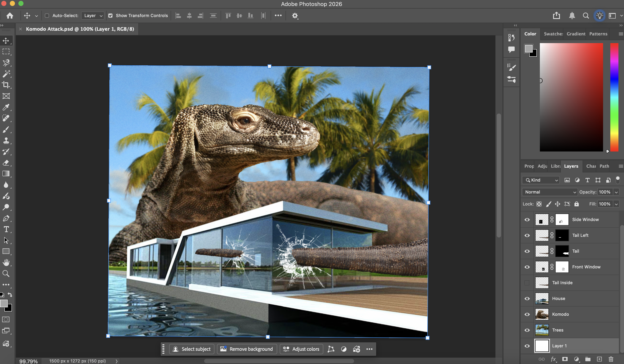Click the trash icon to delete layer
Screen dimensions: 624x364
click(x=611, y=359)
